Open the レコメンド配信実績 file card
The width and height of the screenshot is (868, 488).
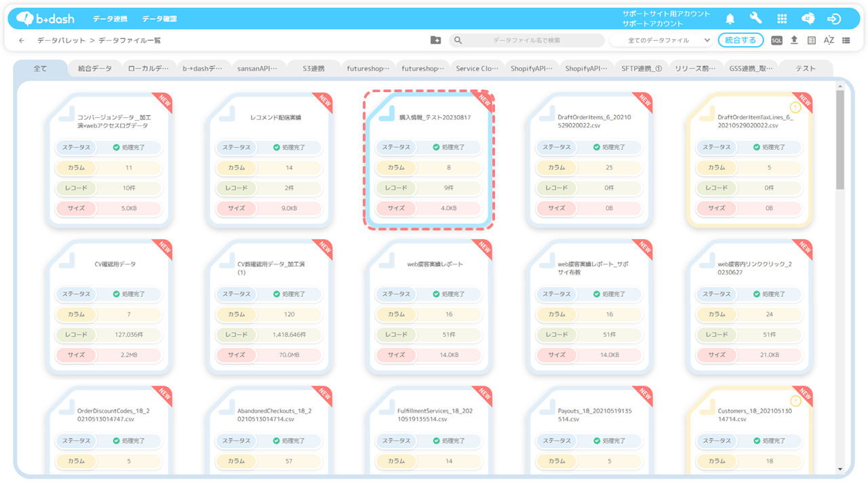(269, 159)
